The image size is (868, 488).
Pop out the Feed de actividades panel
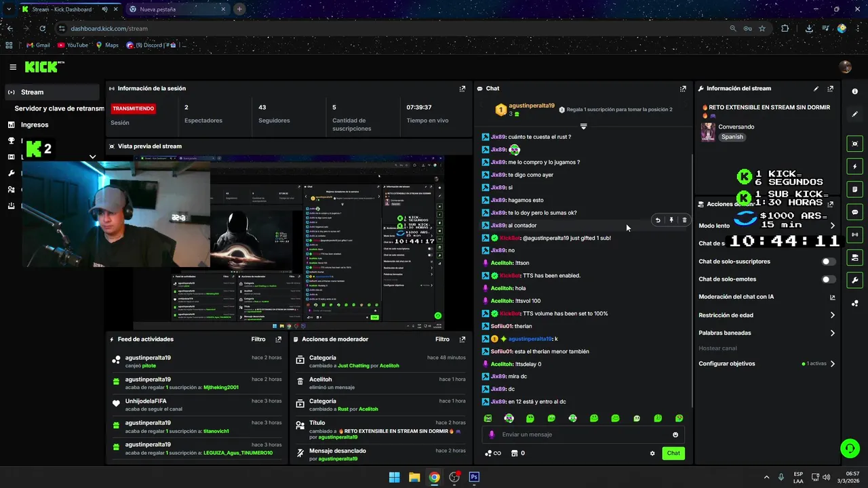click(x=278, y=339)
